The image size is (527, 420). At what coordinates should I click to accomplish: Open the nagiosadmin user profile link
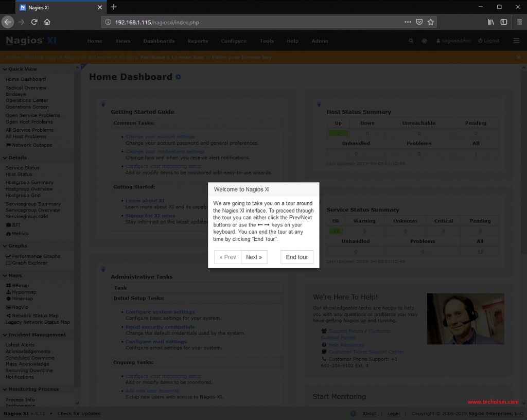tap(453, 41)
